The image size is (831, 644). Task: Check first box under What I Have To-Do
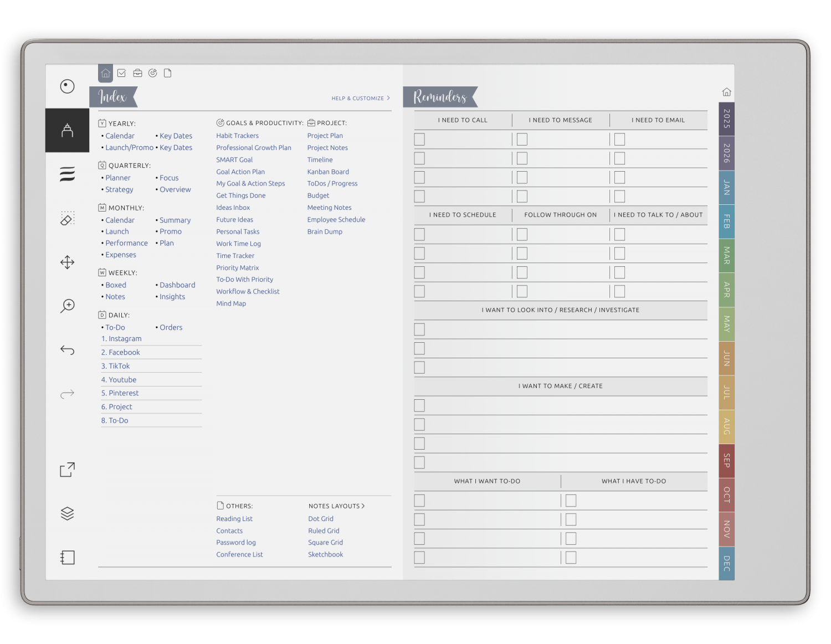(571, 501)
